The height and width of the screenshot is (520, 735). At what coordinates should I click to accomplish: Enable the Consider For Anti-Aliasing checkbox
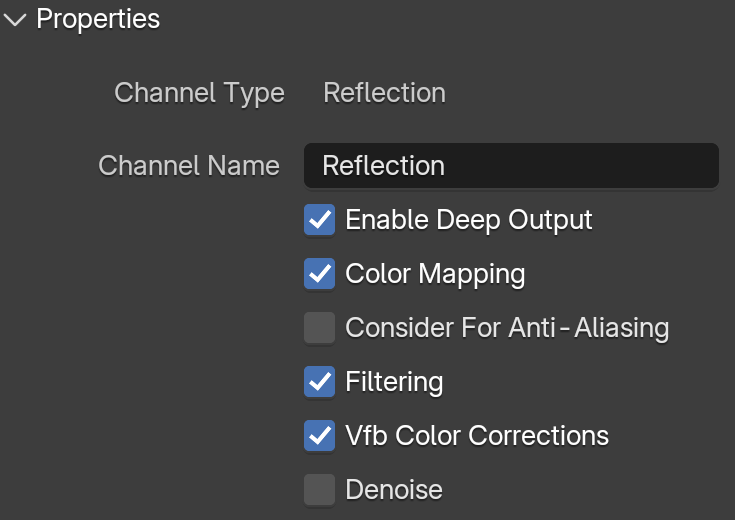(319, 327)
